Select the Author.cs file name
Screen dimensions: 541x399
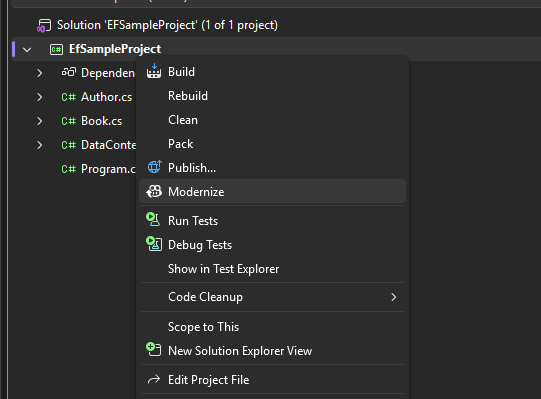(107, 97)
